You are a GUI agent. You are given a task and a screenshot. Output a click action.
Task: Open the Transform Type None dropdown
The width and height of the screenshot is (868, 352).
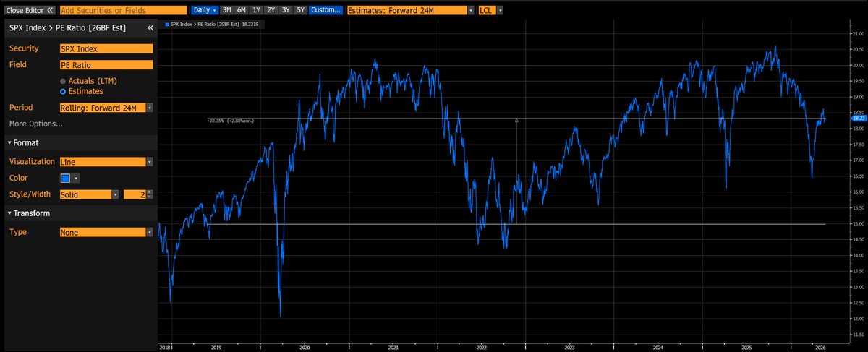[106, 233]
